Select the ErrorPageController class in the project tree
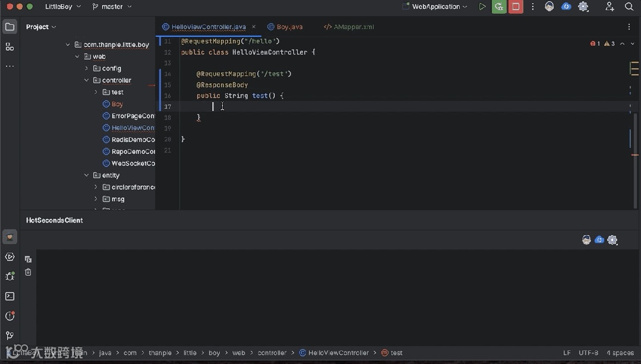The width and height of the screenshot is (641, 364). [x=132, y=116]
